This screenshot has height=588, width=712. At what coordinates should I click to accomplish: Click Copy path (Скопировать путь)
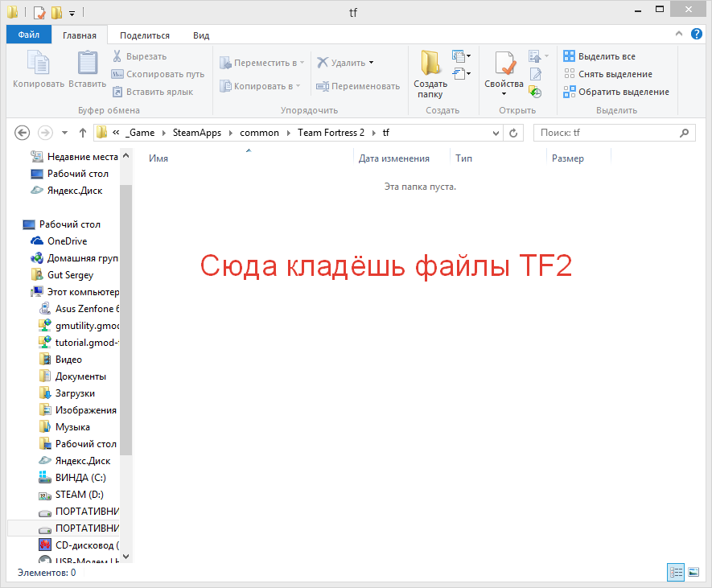point(158,74)
